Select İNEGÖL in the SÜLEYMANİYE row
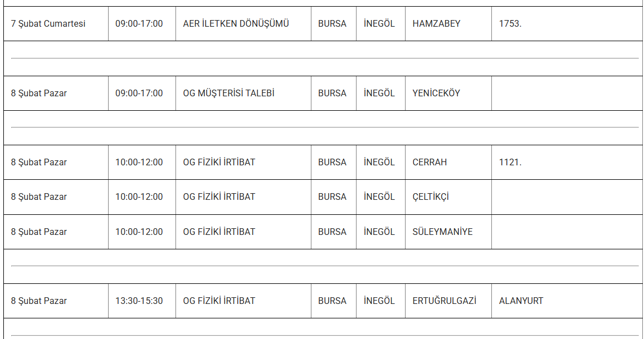 [x=379, y=232]
